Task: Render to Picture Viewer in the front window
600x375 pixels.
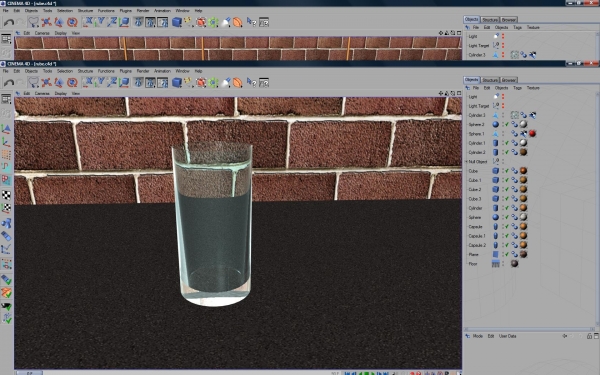Action: [150, 82]
